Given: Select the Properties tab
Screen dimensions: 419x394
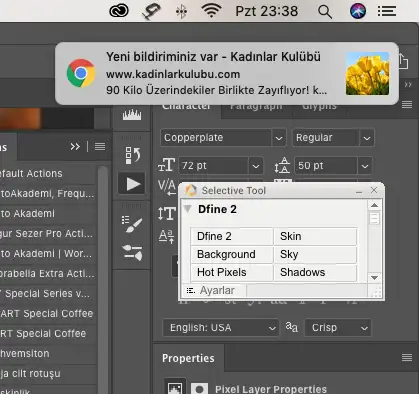Looking at the screenshot, I should 188,358.
